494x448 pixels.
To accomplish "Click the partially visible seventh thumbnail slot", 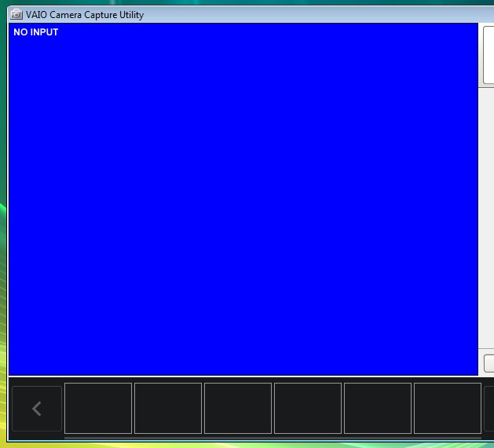I will pos(489,408).
